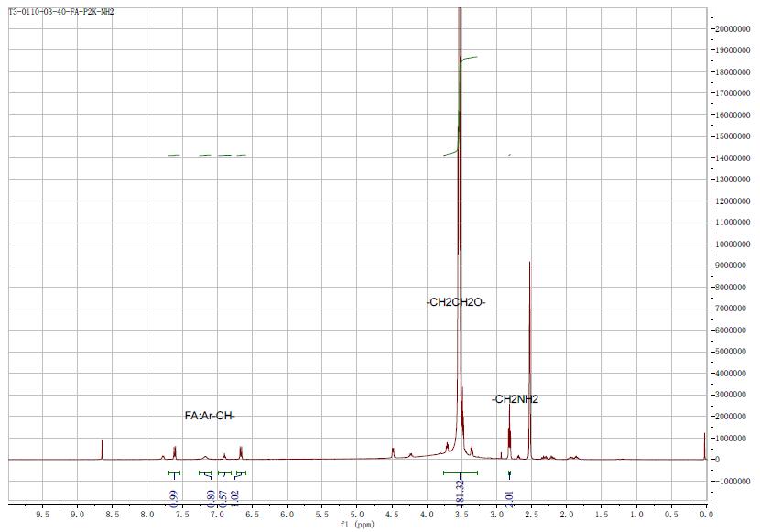The height and width of the screenshot is (532, 760).
Task: Click the -1000000 intensity axis tick
Action: [x=736, y=482]
